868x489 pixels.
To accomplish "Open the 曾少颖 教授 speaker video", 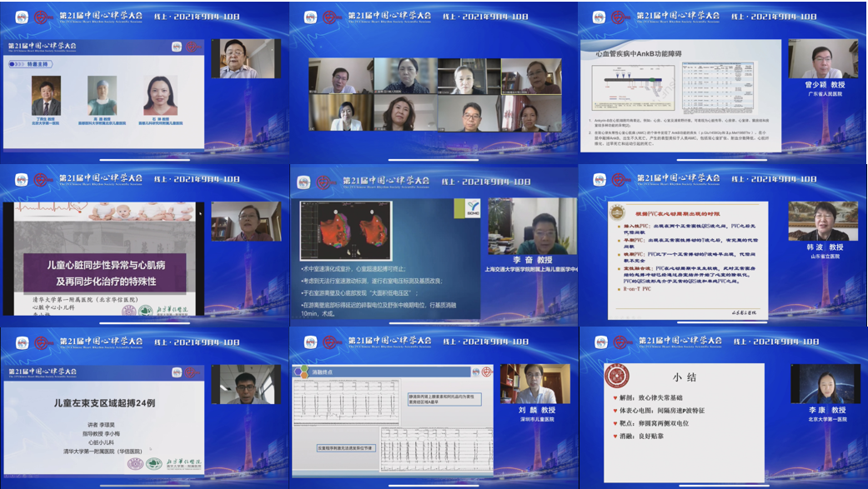I will click(823, 59).
